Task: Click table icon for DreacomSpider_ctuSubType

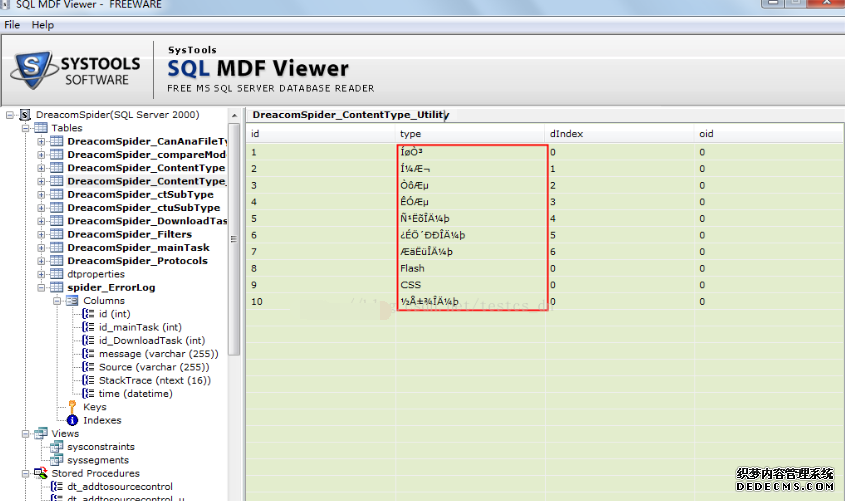Action: coord(57,207)
